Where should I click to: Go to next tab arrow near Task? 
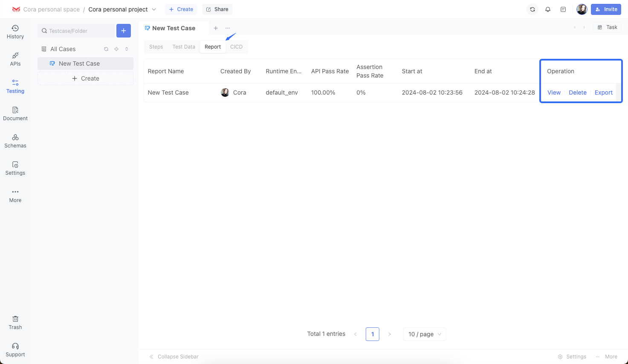coord(584,27)
